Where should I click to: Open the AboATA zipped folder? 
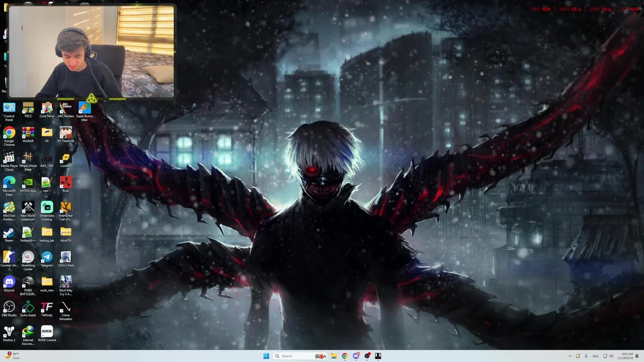(66, 234)
